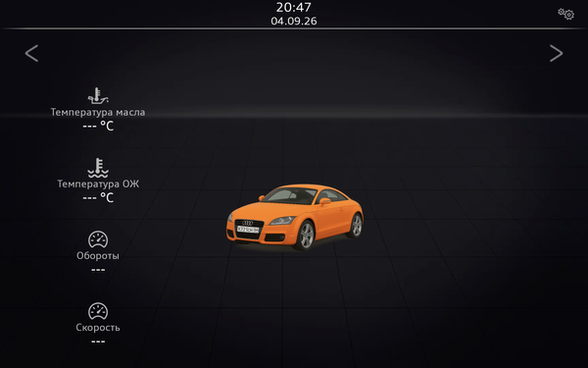The height and width of the screenshot is (368, 588).
Task: Click the 'Температура ОЖ' label
Action: (98, 184)
